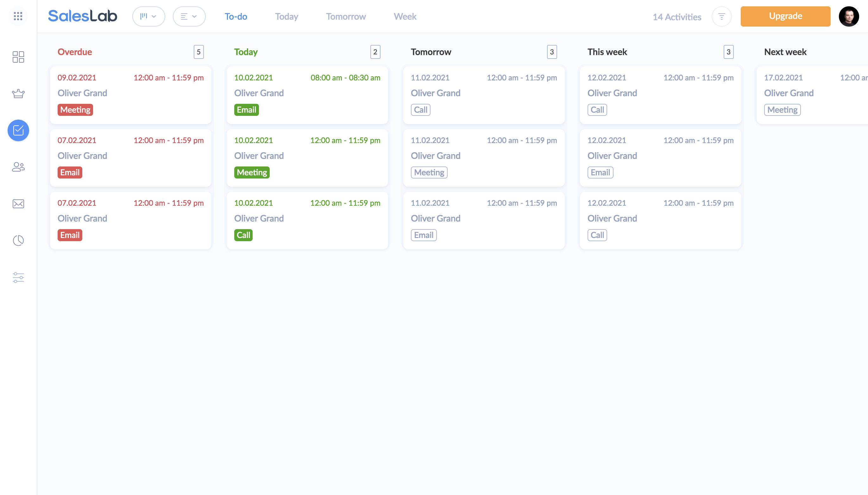Switch to the Week tab
Viewport: 868px width, 495px height.
click(x=405, y=16)
